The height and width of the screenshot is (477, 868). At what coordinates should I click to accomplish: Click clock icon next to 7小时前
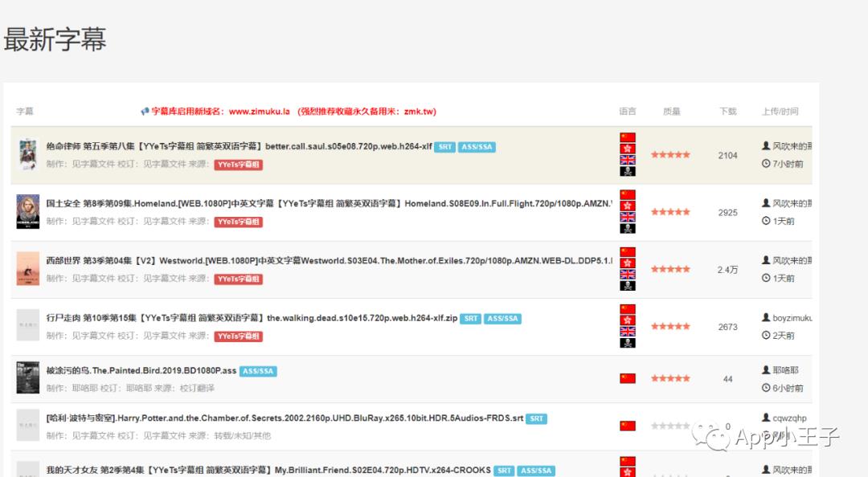pyautogui.click(x=766, y=164)
